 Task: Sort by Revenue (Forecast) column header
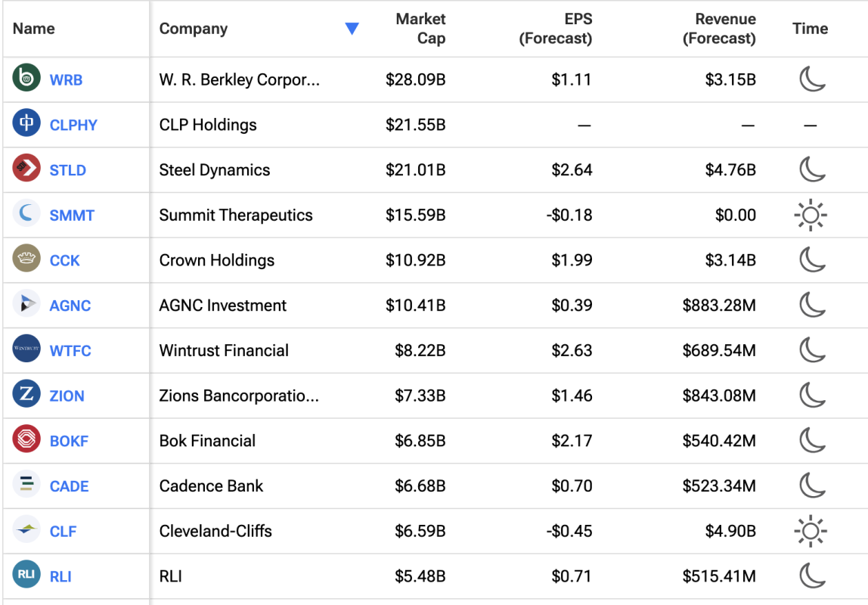[719, 29]
